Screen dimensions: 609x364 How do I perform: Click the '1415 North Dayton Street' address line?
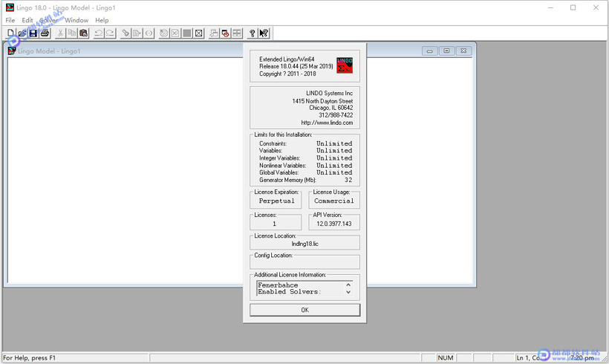[x=322, y=101]
